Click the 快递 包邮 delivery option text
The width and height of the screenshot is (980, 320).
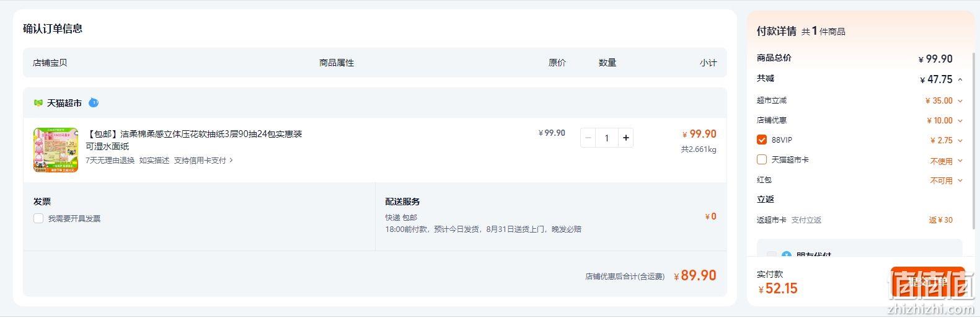[401, 218]
